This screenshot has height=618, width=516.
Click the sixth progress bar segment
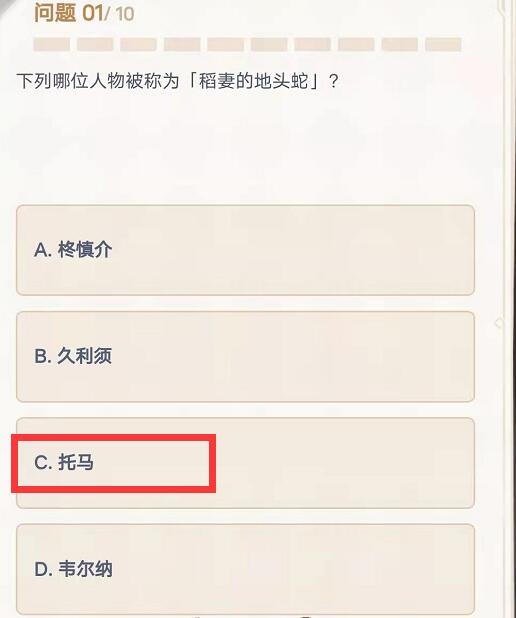click(269, 45)
